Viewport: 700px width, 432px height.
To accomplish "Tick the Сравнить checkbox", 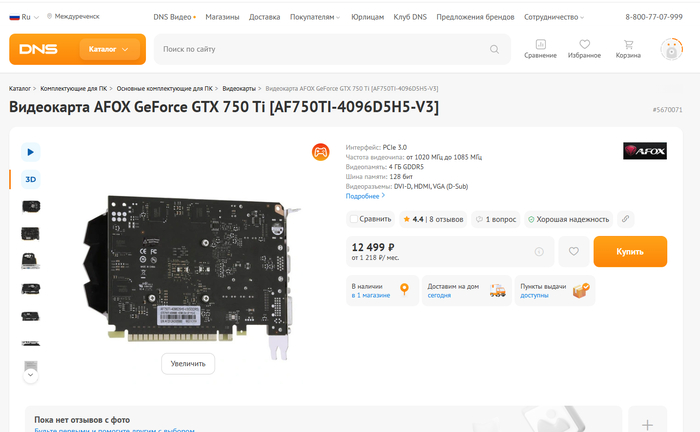I will [x=354, y=219].
